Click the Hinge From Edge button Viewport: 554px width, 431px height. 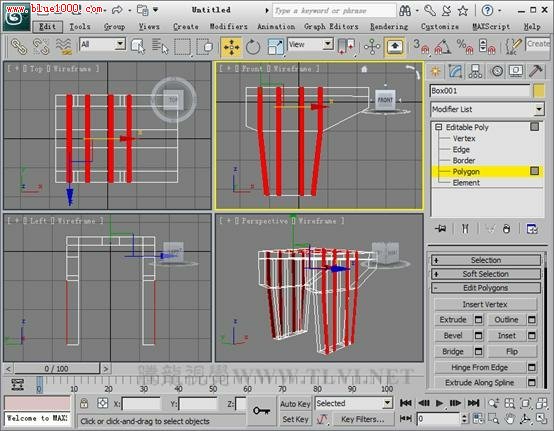[479, 367]
